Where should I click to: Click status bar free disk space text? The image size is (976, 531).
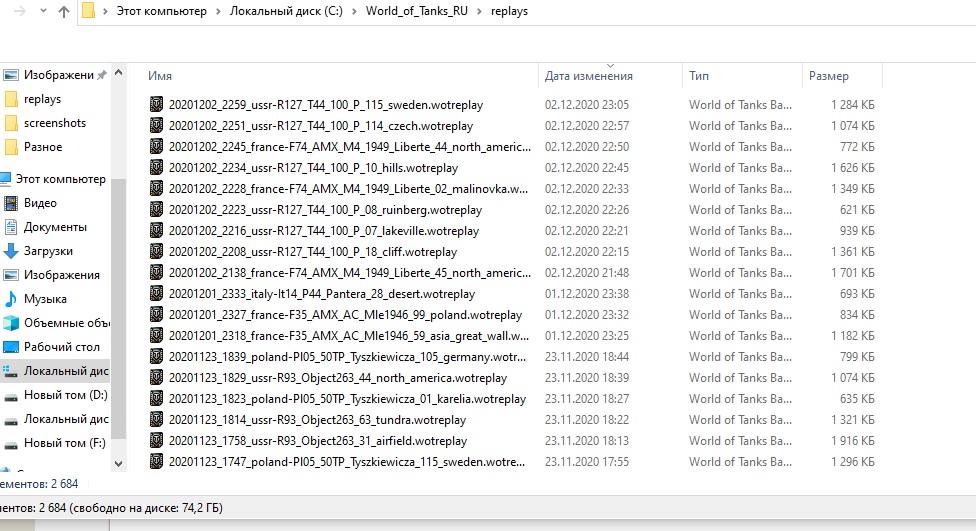(146, 508)
